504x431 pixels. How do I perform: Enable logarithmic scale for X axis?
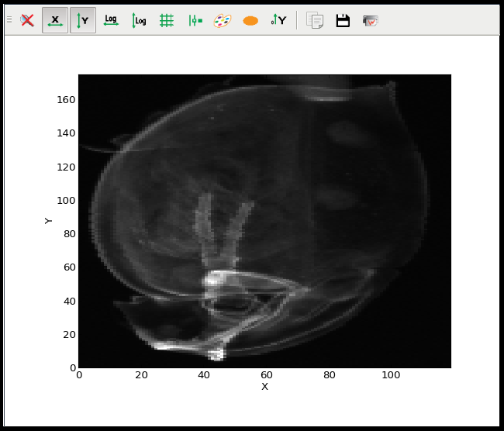click(x=111, y=20)
